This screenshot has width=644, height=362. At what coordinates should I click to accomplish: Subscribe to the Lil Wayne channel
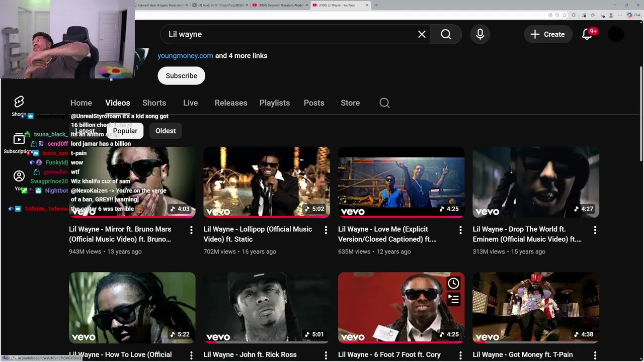coord(181,75)
